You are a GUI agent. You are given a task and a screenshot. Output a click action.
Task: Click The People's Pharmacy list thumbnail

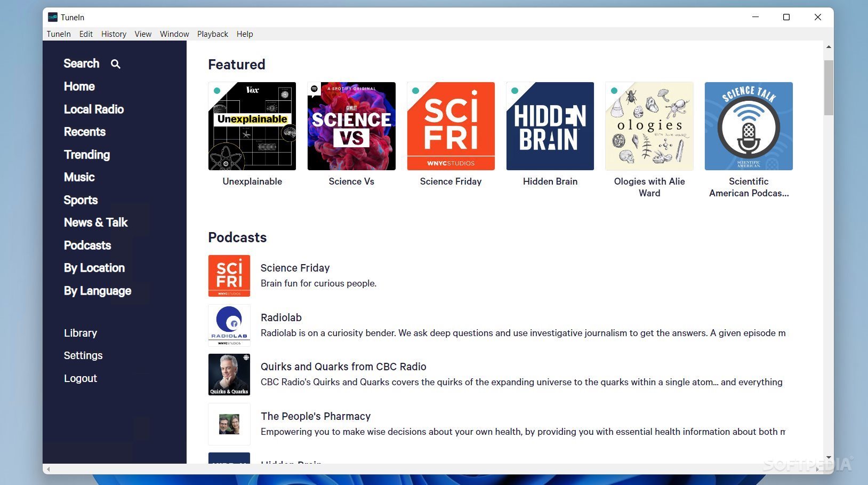[x=229, y=424]
